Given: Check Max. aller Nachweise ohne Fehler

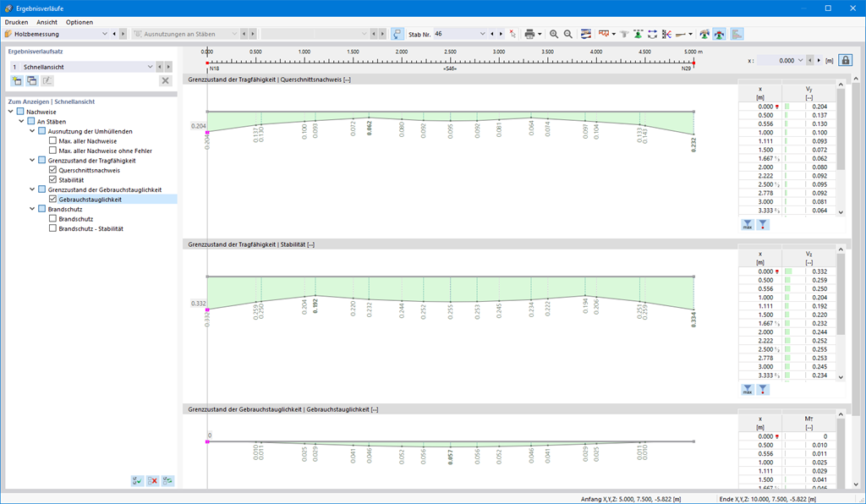Looking at the screenshot, I should [x=53, y=151].
